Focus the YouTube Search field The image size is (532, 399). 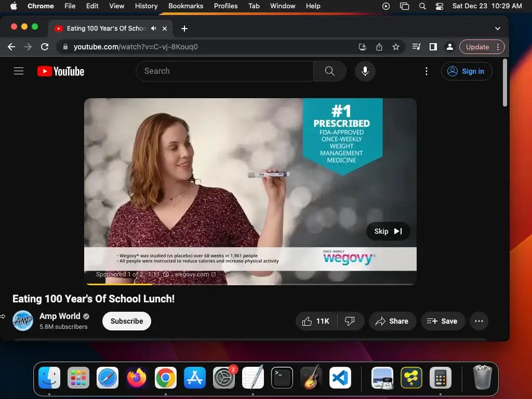(224, 71)
